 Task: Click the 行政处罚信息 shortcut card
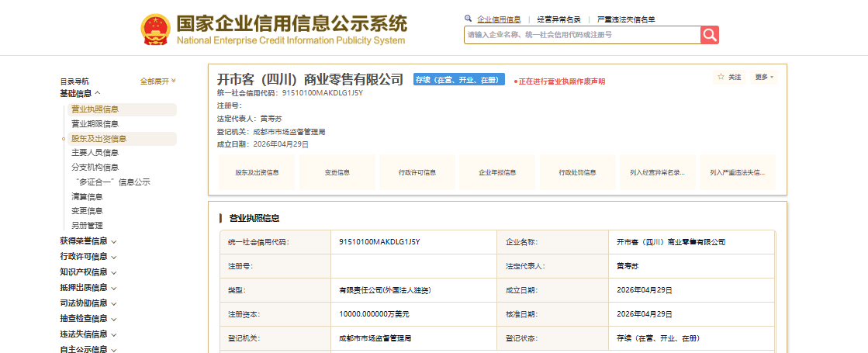pos(577,173)
